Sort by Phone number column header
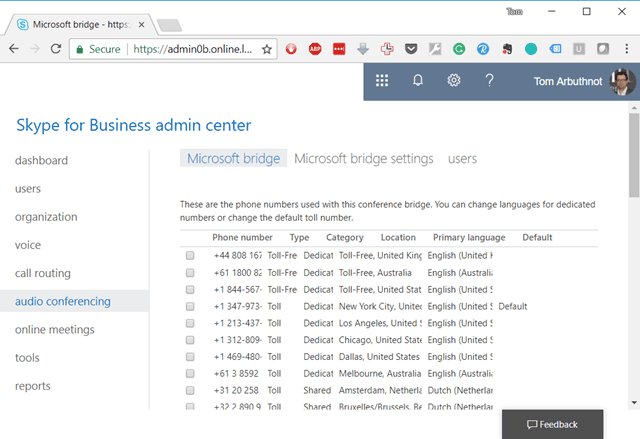Image resolution: width=640 pixels, height=439 pixels. pos(242,237)
